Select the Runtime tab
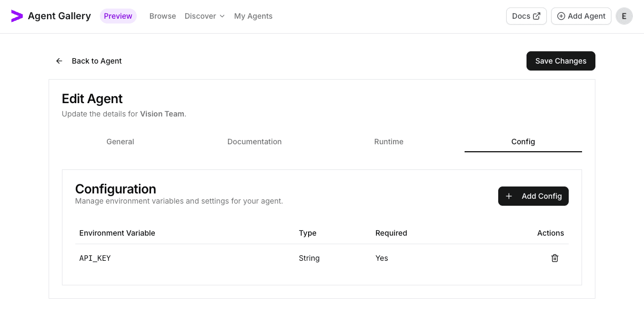Image resolution: width=644 pixels, height=311 pixels. 389,142
